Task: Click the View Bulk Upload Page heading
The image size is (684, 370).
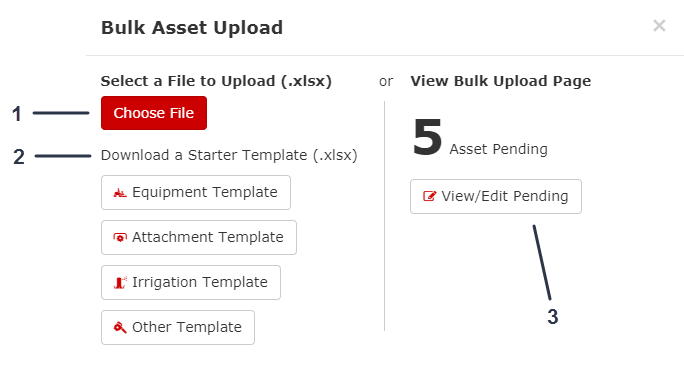Action: click(501, 81)
